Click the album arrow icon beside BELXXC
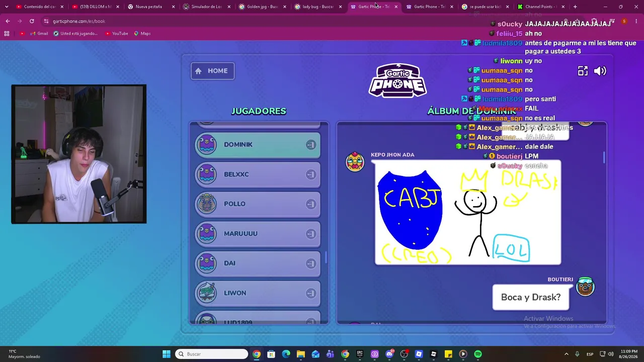Screen dimensions: 644x362 tap(311, 174)
